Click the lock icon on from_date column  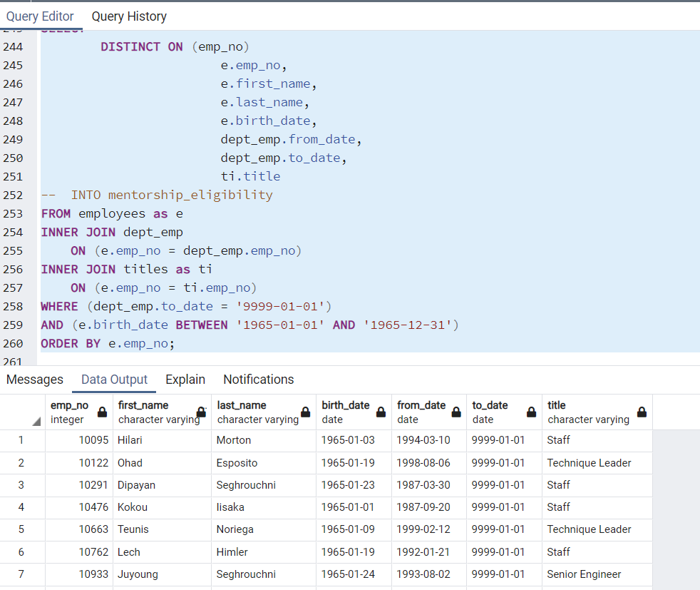pos(456,412)
